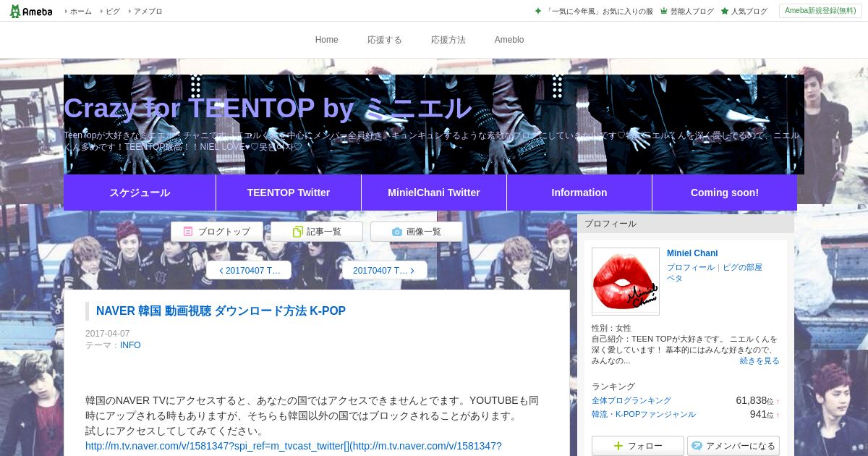The image size is (868, 456).
Task: Open the MinielChani Twitter tab
Action: click(x=434, y=193)
